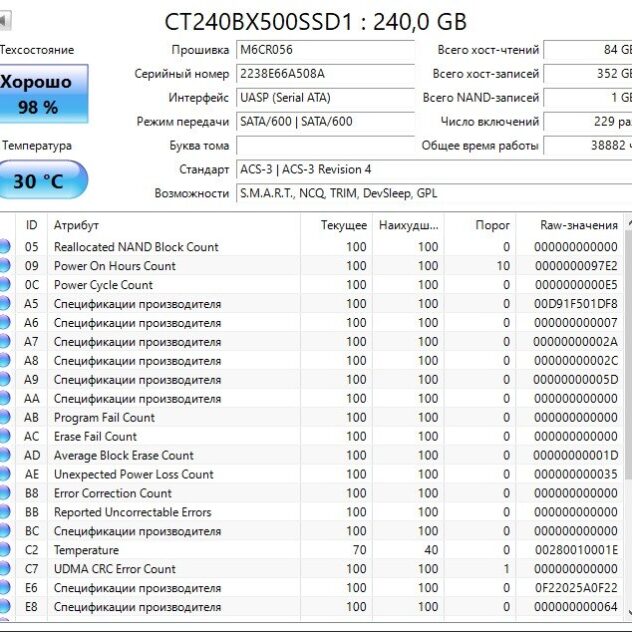Viewport: 632px width, 632px height.
Task: Click the Число включений value 229
Action: click(x=588, y=121)
